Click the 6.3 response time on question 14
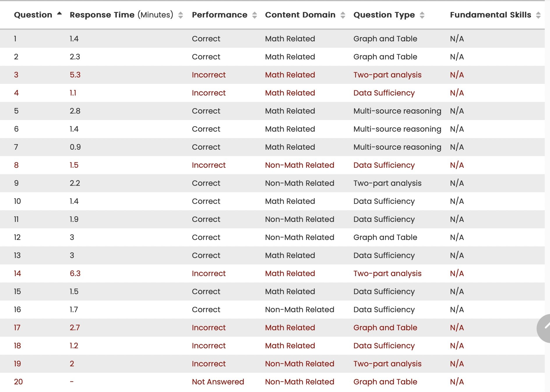Viewport: 550px width, 392px height. click(75, 273)
